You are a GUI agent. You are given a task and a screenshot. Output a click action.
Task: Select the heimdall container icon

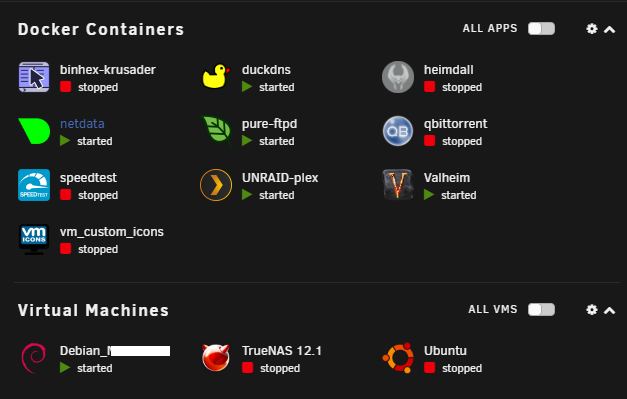click(x=398, y=77)
